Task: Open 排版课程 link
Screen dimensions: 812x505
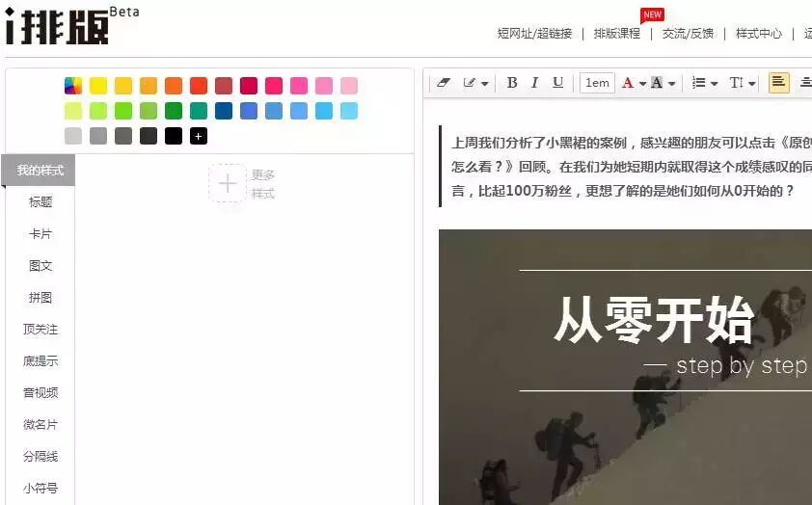Action: [617, 34]
